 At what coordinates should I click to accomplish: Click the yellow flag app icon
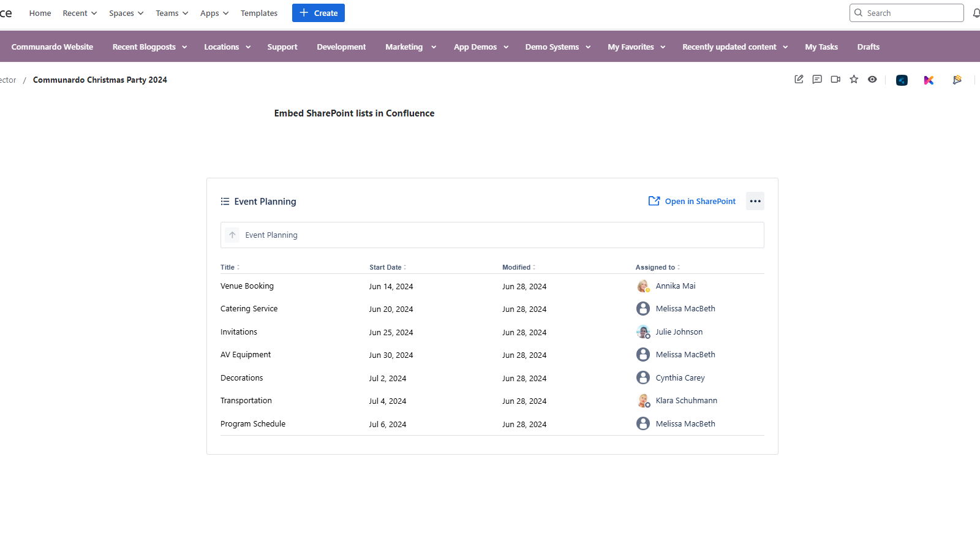click(957, 80)
